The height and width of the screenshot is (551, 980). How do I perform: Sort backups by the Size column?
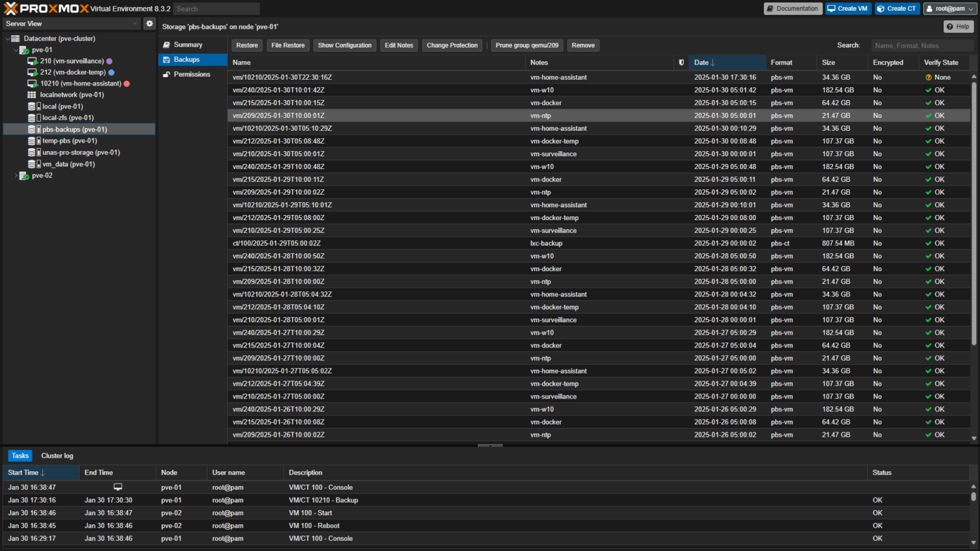pos(828,62)
